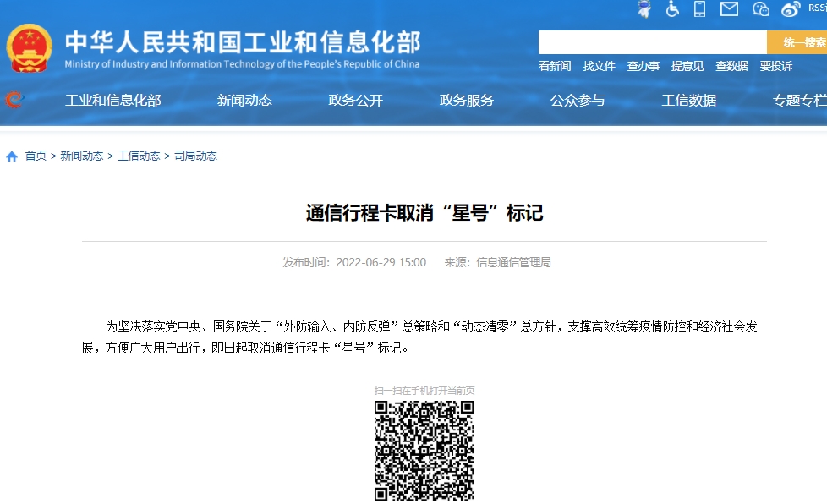The image size is (827, 504).
Task: Go to 工信动态 in breadcrumb
Action: click(x=139, y=156)
